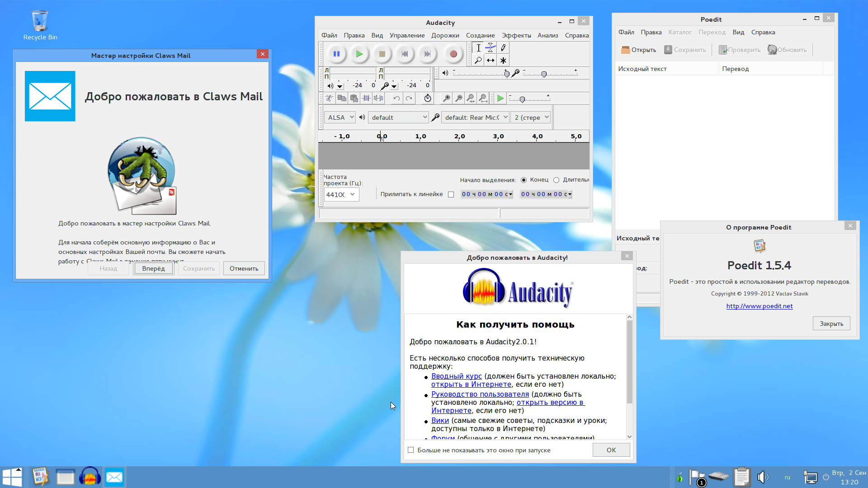868x488 pixels.
Task: Skip to start in Audacity transport
Action: 405,54
